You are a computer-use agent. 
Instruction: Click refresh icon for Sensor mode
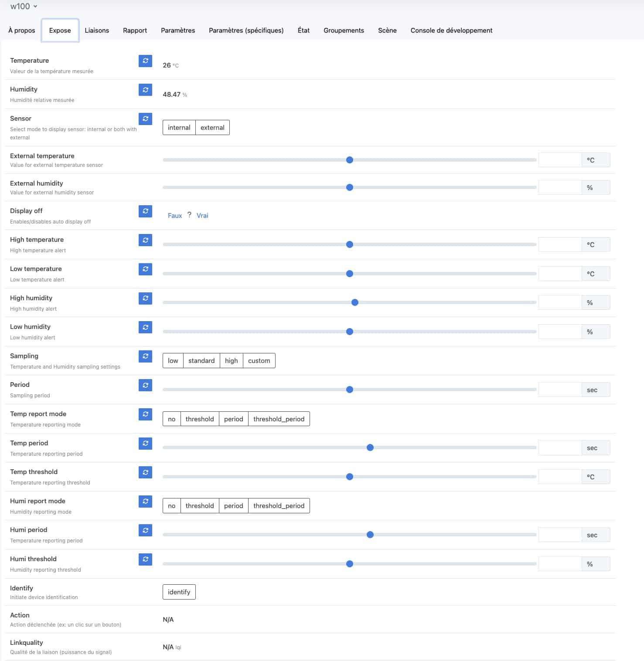tap(145, 119)
